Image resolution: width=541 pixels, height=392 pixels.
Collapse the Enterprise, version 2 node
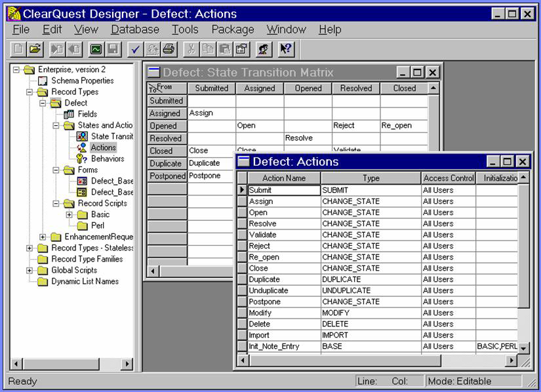pos(16,70)
